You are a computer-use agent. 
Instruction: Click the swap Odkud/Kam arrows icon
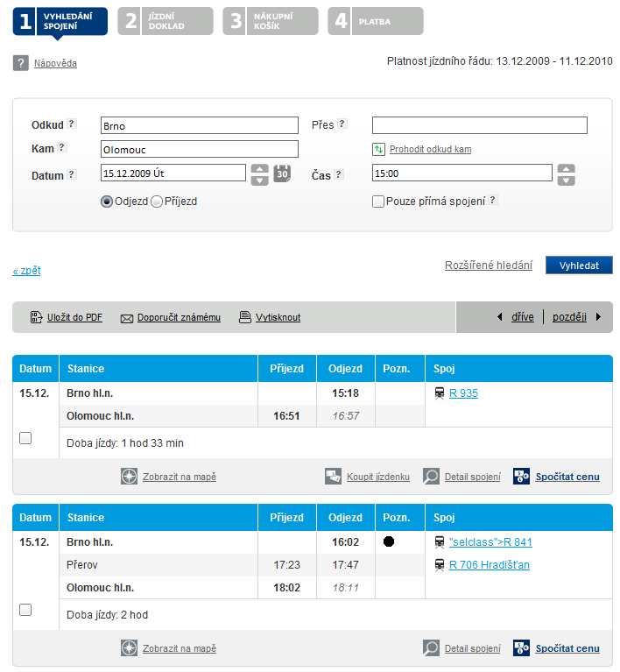(378, 149)
